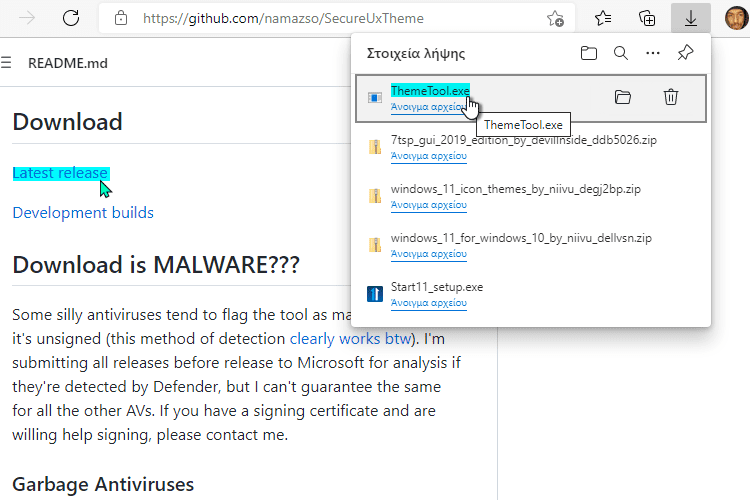Click the 7tsp_gui zip archive icon
This screenshot has width=750, height=500.
[x=375, y=146]
